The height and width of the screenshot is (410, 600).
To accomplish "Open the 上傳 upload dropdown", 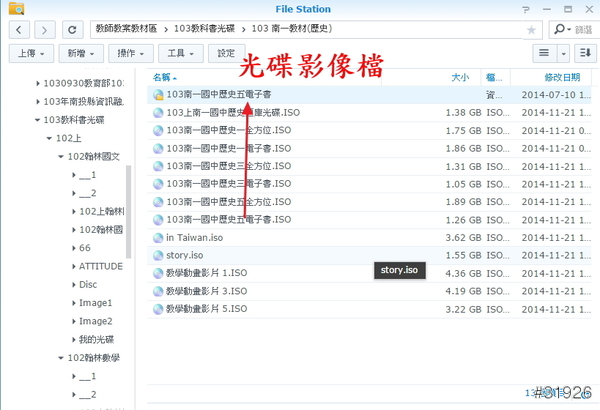I will coord(29,53).
